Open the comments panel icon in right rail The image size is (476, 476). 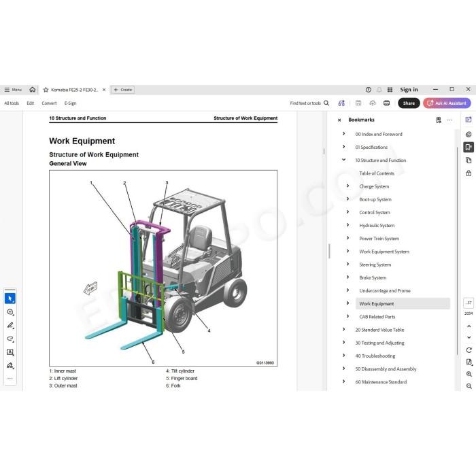tap(469, 134)
